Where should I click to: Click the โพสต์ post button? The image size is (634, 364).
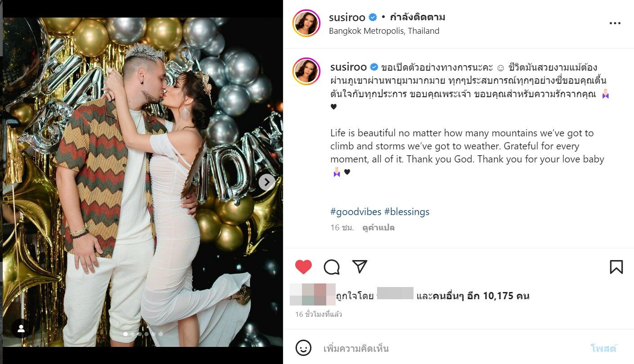pyautogui.click(x=603, y=348)
